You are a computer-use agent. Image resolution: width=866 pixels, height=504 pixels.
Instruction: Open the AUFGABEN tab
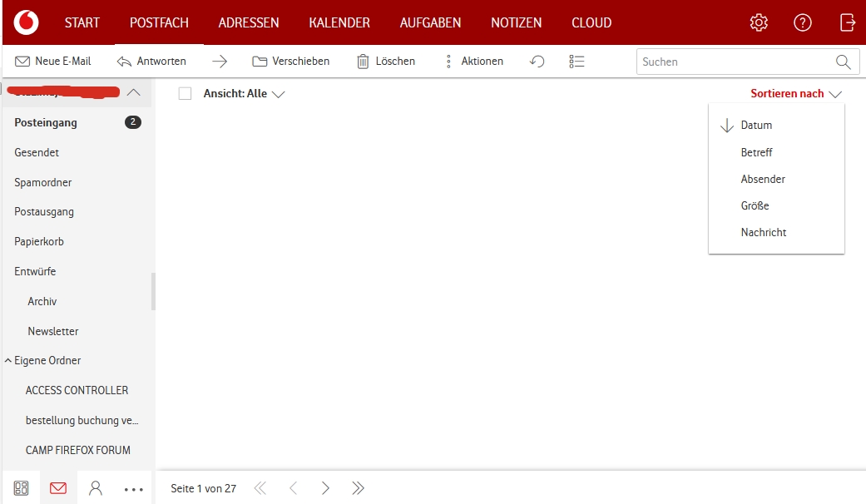coord(430,22)
